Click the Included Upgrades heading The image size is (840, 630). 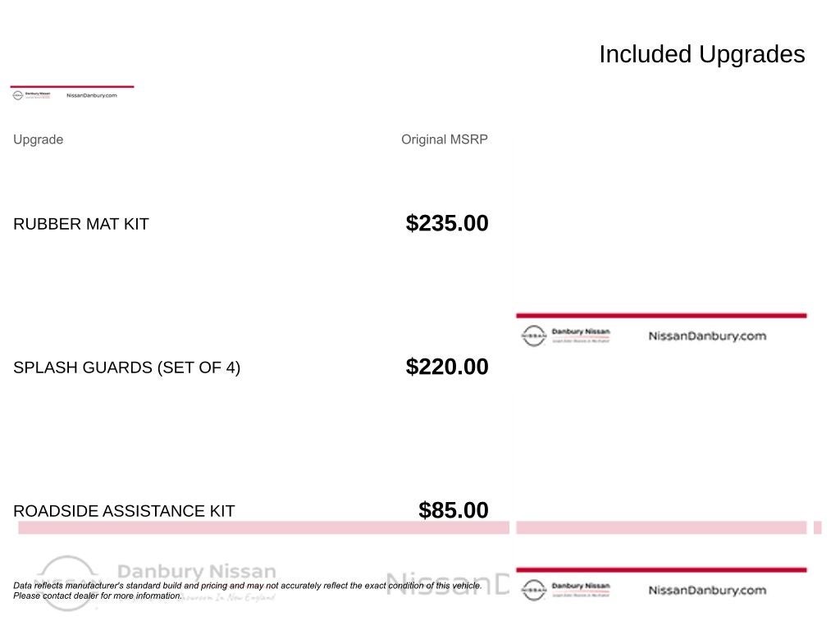pyautogui.click(x=701, y=54)
